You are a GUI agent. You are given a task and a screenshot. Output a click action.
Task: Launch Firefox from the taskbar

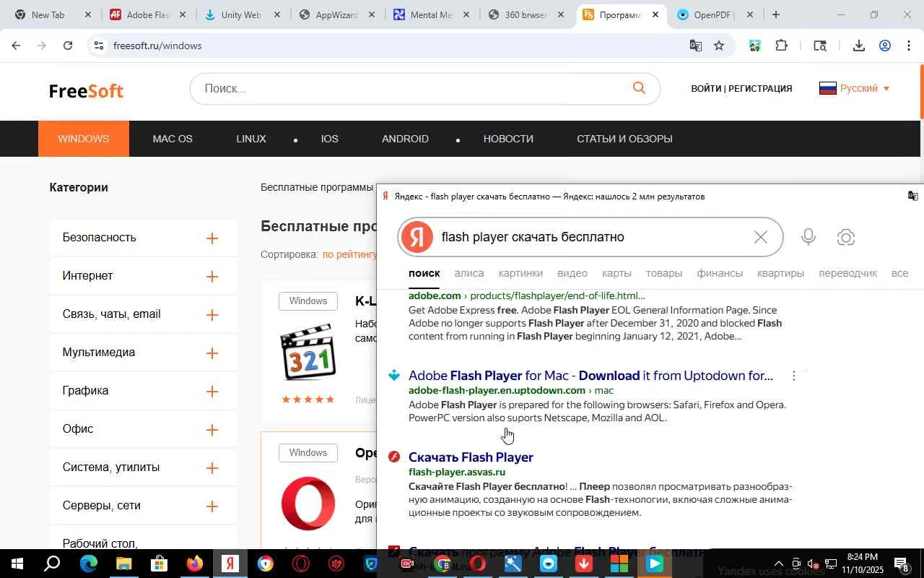pos(195,564)
